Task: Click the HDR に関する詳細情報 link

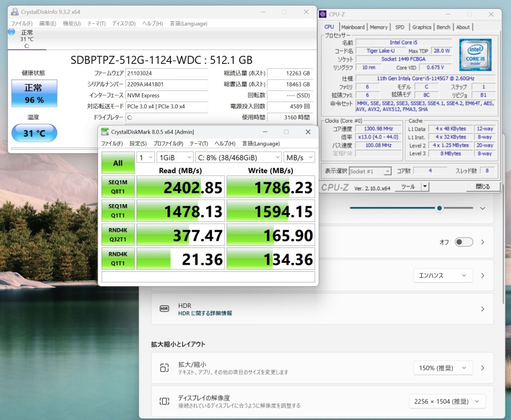Action: [205, 313]
